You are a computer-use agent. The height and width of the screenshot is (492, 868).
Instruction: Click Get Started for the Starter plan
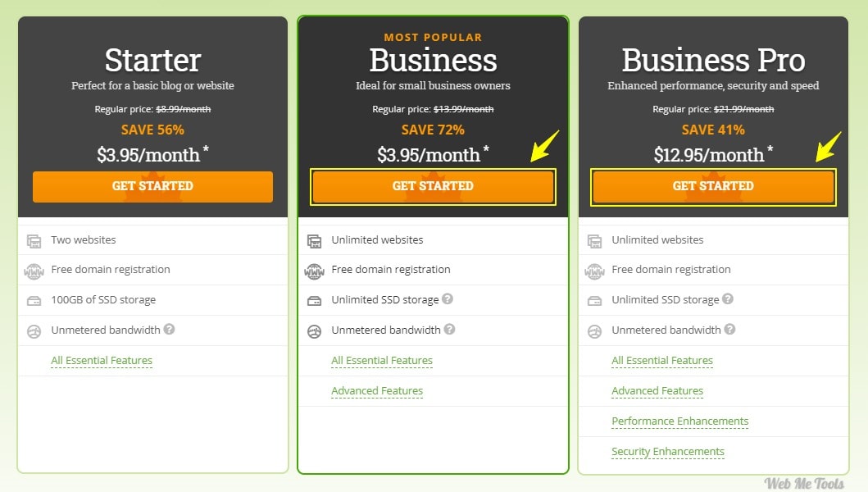(x=152, y=187)
